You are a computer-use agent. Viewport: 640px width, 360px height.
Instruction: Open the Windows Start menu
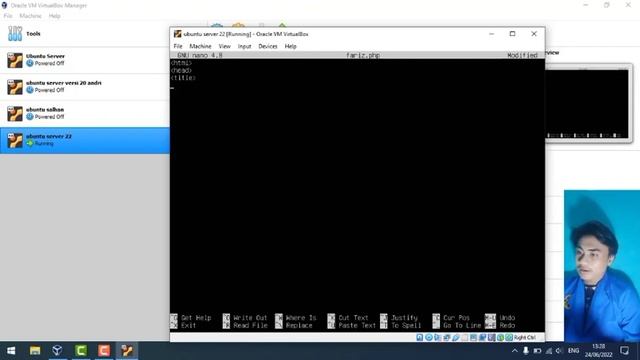(11, 351)
